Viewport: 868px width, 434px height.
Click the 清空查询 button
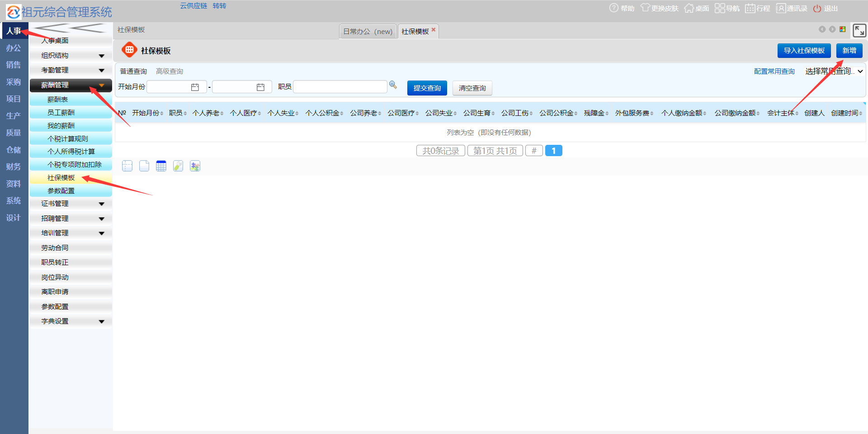click(x=472, y=88)
